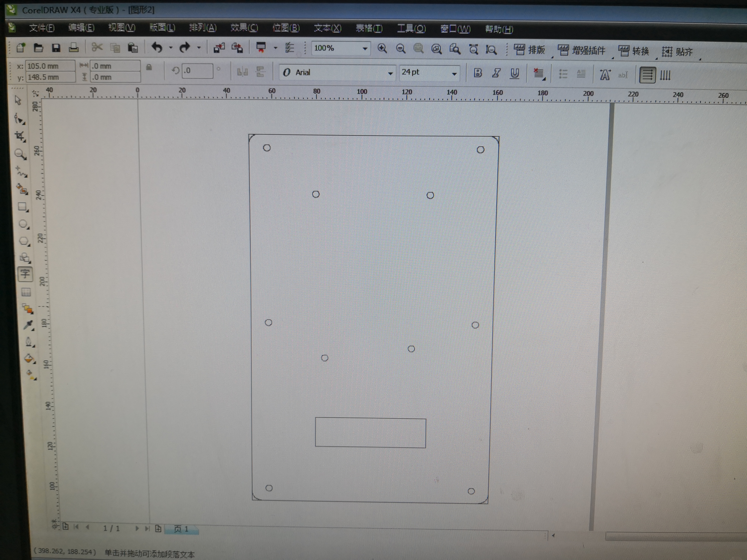747x560 pixels.
Task: Expand the redo history arrow
Action: tap(199, 48)
